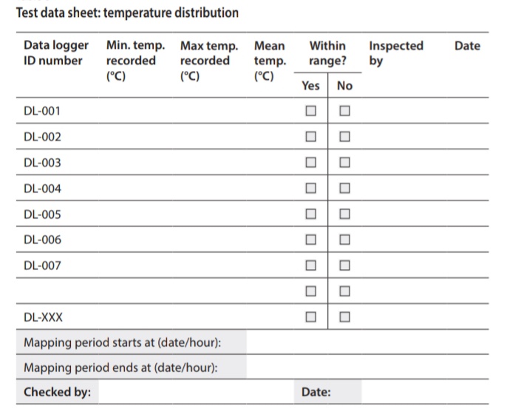Click the Checked by entry field
Viewport: 532px width, 417px height.
[196, 392]
